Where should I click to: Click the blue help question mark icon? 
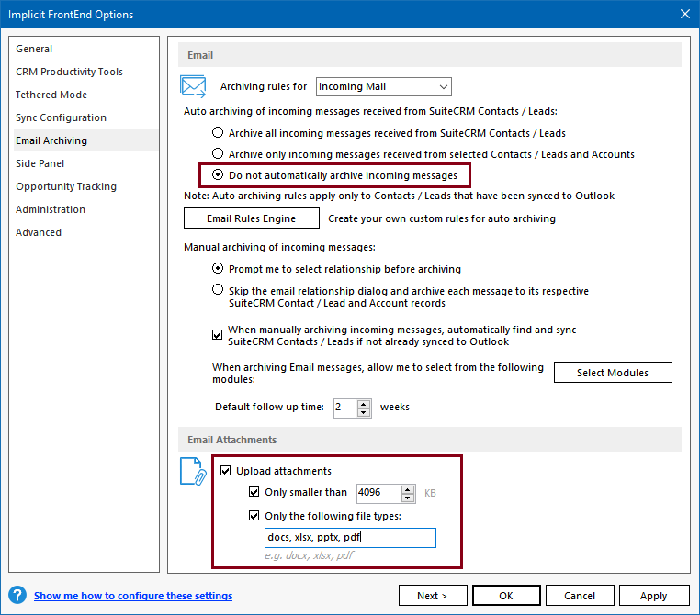17,596
